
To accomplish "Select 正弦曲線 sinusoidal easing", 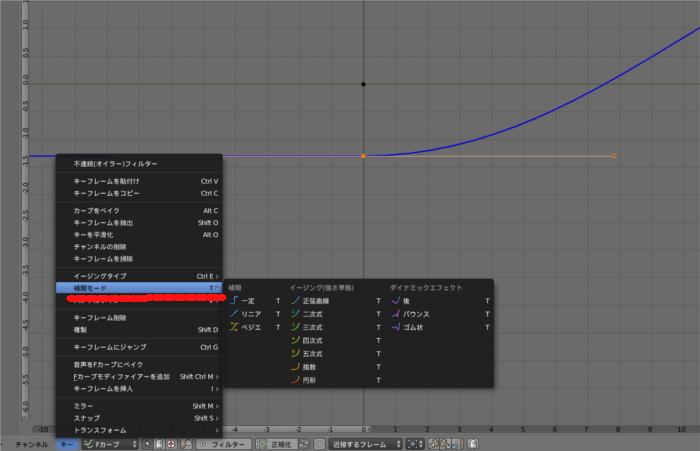I will tap(336, 301).
